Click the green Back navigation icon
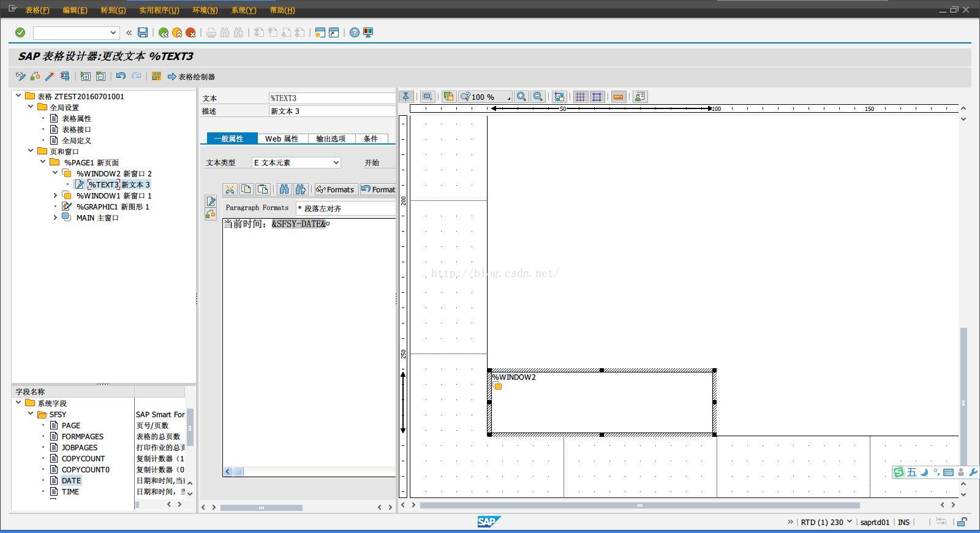Viewport: 980px width, 533px height. pos(164,32)
